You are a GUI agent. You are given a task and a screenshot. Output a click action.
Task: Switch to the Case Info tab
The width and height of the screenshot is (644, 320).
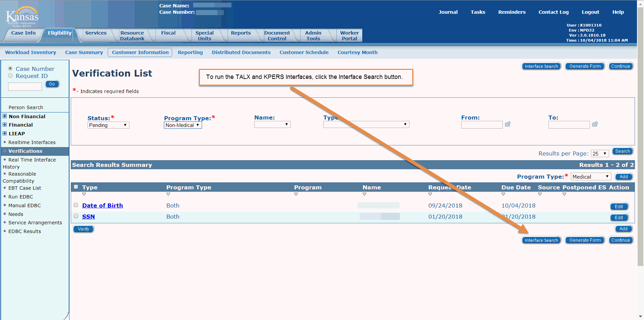pos(23,33)
